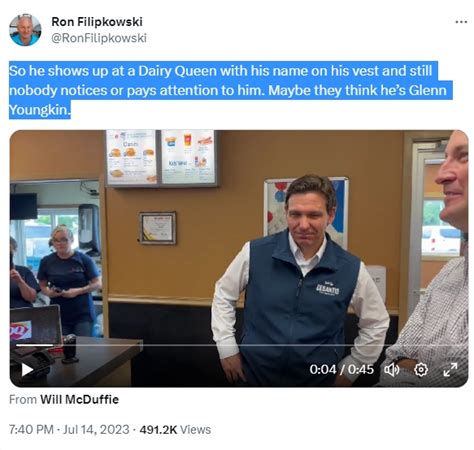474x450 pixels.
Task: Seek along the video progress bar
Action: tap(237, 345)
